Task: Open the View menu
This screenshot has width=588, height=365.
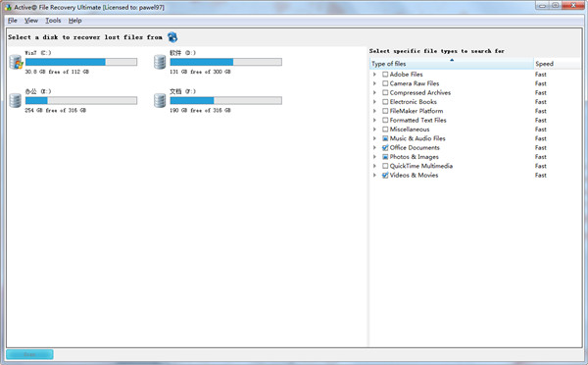Action: coord(31,21)
